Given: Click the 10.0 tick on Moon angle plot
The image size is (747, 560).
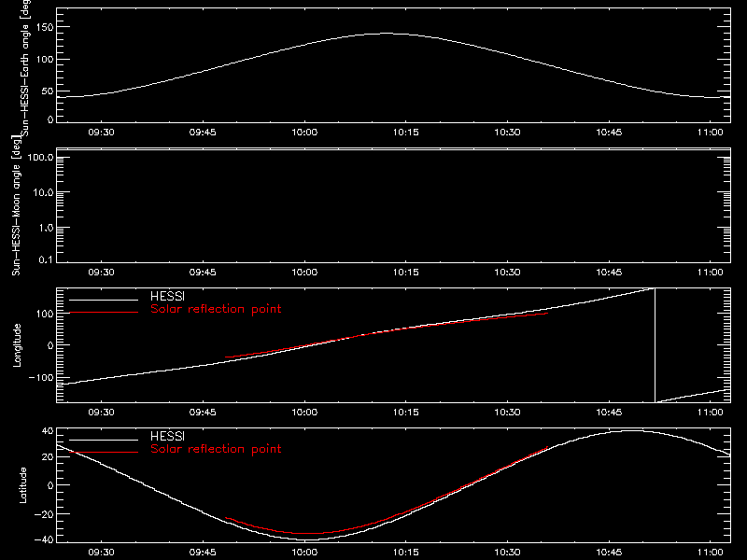Looking at the screenshot, I should tap(43, 192).
